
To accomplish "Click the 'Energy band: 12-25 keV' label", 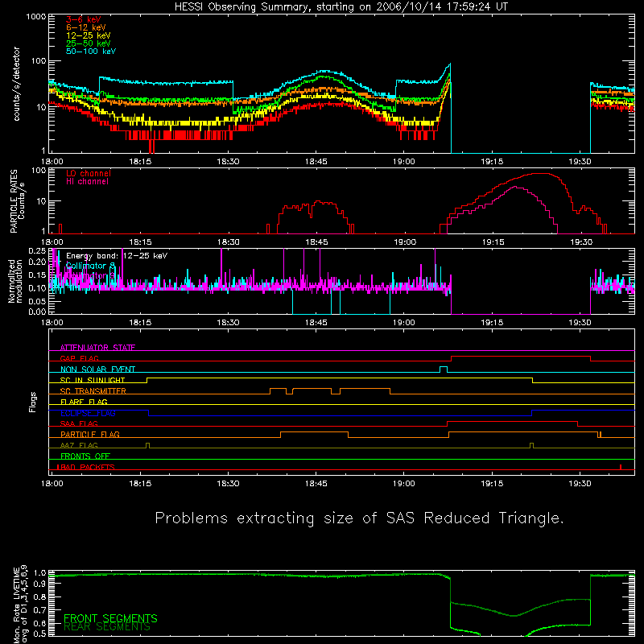I will [x=117, y=256].
